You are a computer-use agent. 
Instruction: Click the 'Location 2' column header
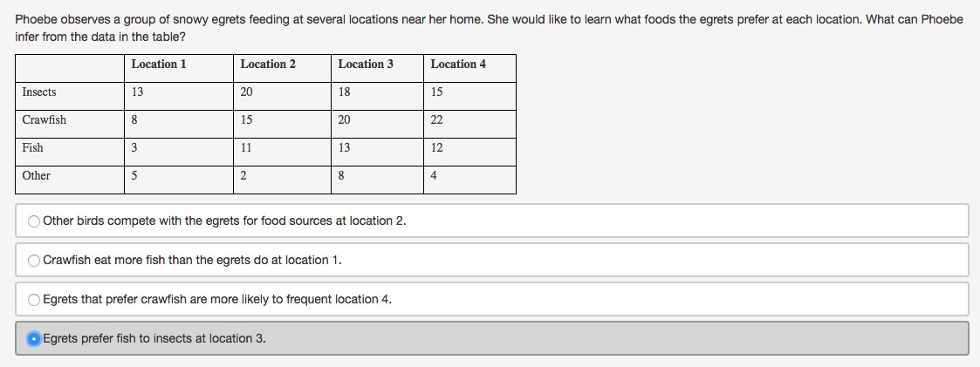coord(268,64)
